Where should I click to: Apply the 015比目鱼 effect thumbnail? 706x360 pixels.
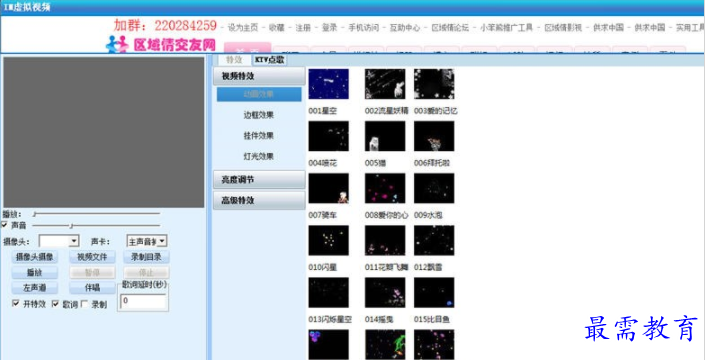[434, 292]
